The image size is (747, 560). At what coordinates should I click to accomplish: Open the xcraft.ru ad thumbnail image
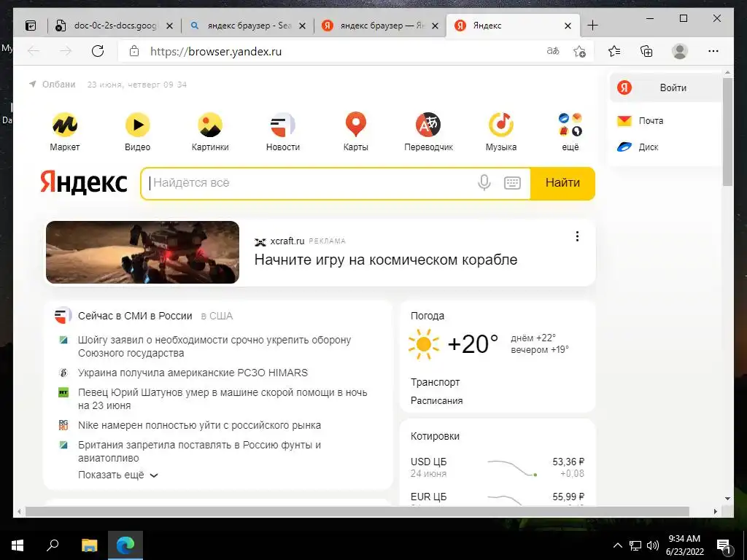(142, 252)
